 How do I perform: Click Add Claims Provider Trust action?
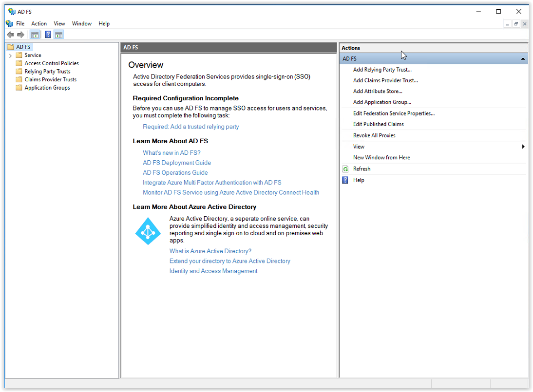tap(385, 80)
